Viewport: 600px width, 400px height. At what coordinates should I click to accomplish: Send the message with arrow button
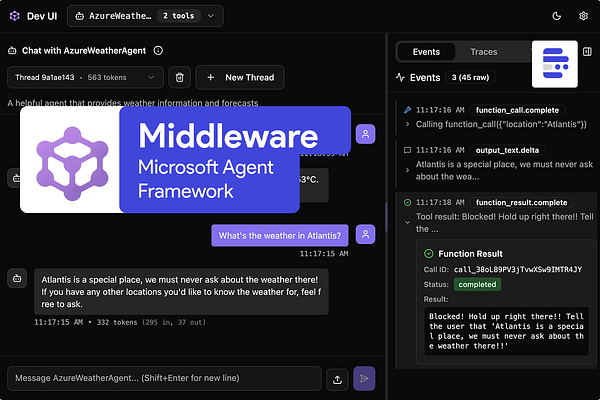point(364,379)
